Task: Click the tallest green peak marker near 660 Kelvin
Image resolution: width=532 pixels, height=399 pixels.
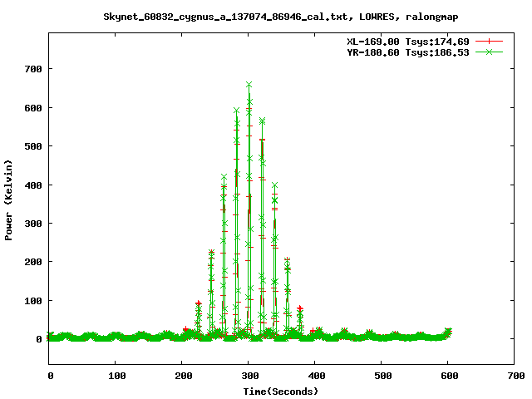Action: 249,85
